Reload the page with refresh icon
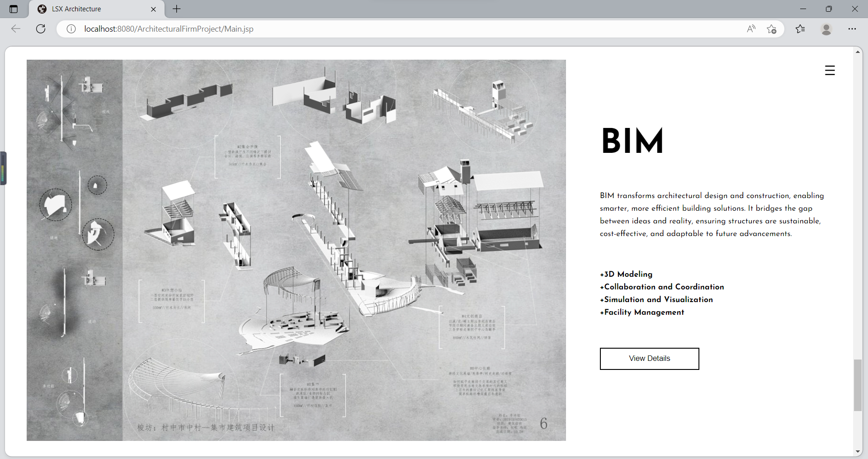This screenshot has width=868, height=459. (x=41, y=29)
